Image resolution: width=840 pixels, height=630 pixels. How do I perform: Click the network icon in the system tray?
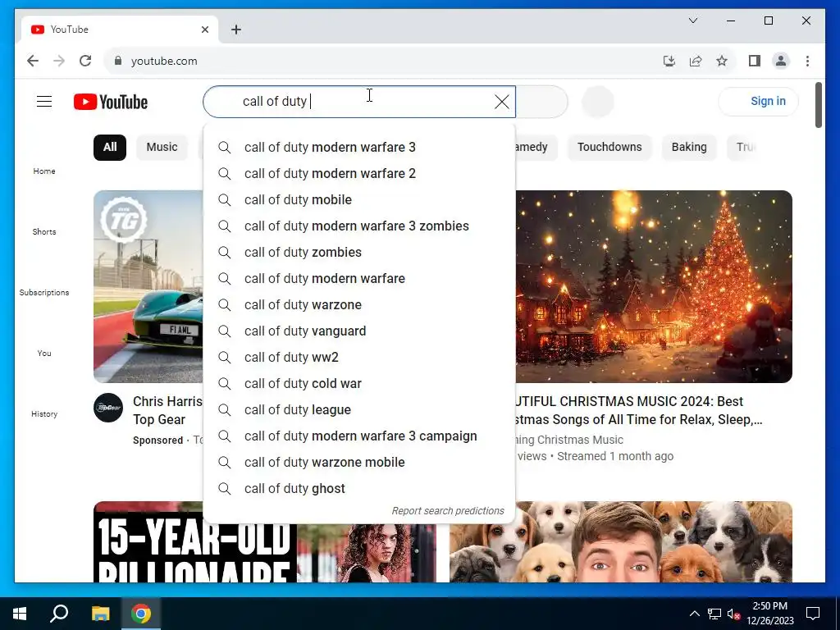[714, 614]
